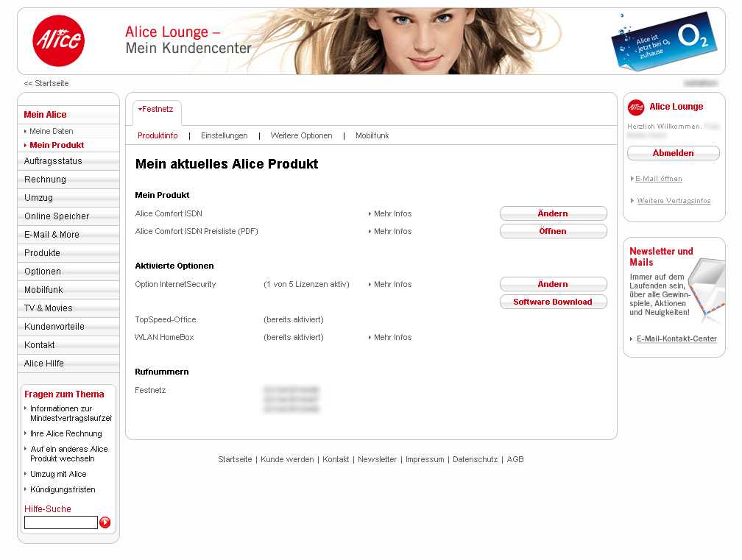Select Online Speicher in the sidebar

coord(57,216)
